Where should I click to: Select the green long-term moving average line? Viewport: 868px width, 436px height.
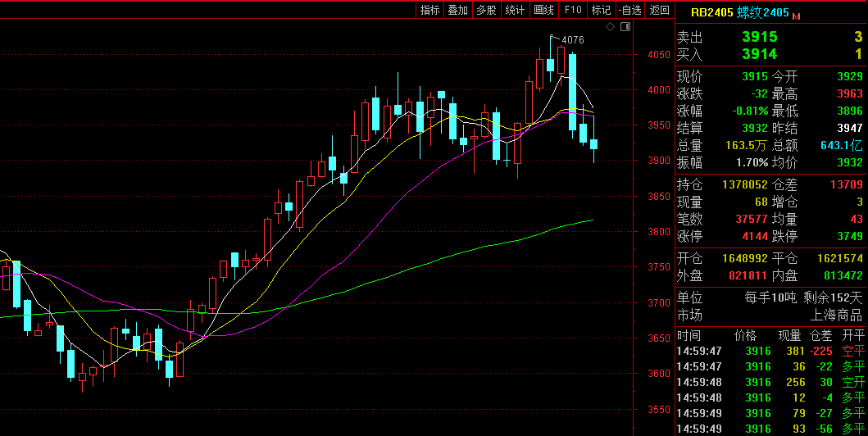(x=410, y=267)
